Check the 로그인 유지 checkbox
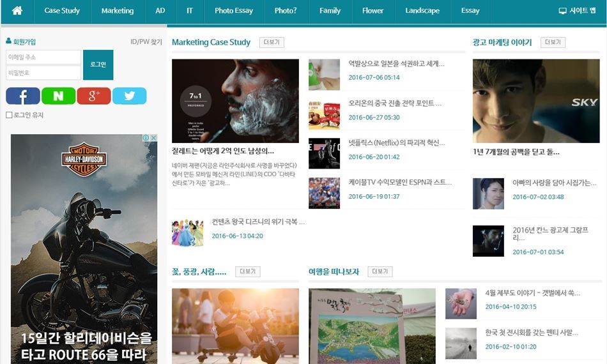 [9, 115]
